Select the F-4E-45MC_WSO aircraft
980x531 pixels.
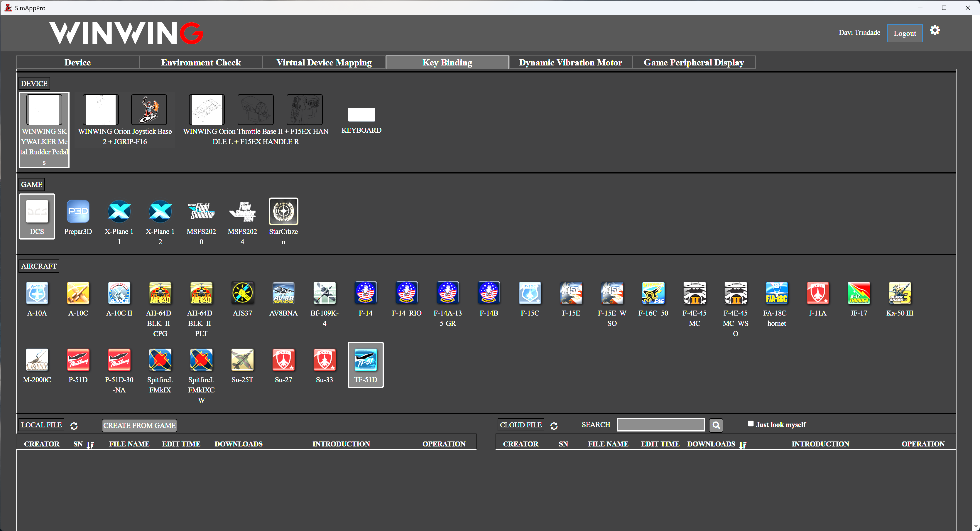pos(735,293)
